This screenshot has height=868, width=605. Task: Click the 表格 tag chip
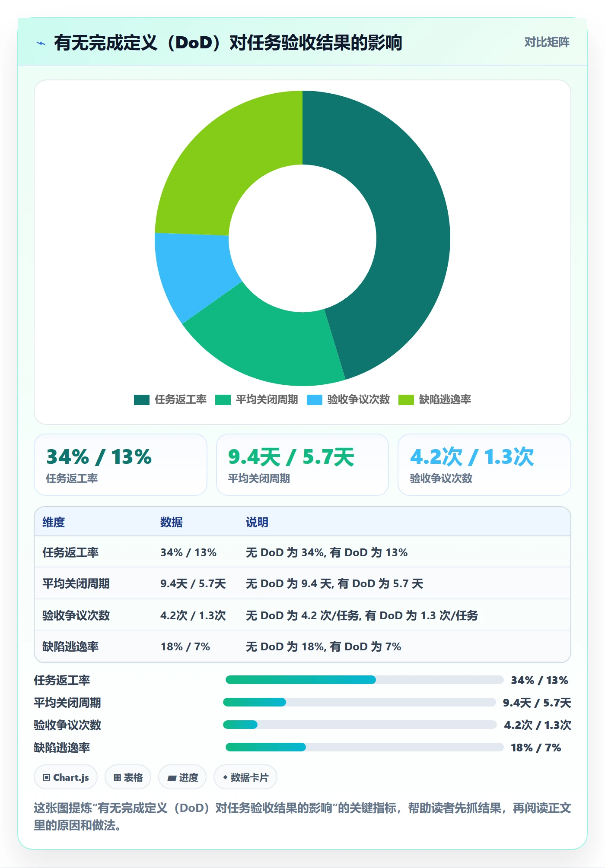tap(128, 777)
